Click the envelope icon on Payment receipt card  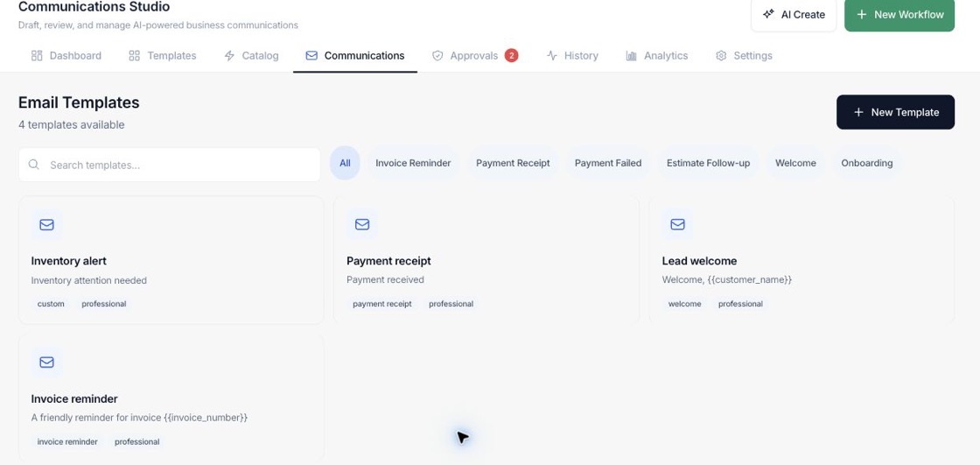point(362,224)
